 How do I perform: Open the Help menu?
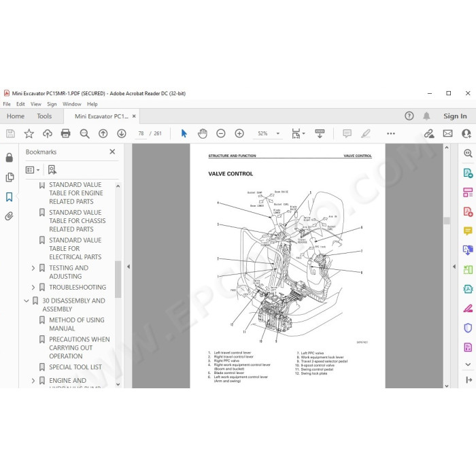coord(92,104)
